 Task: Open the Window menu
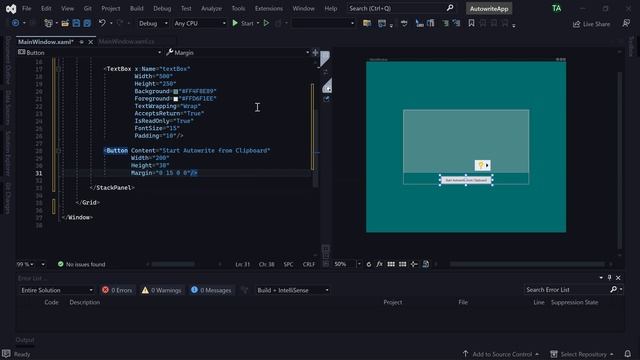(x=303, y=8)
